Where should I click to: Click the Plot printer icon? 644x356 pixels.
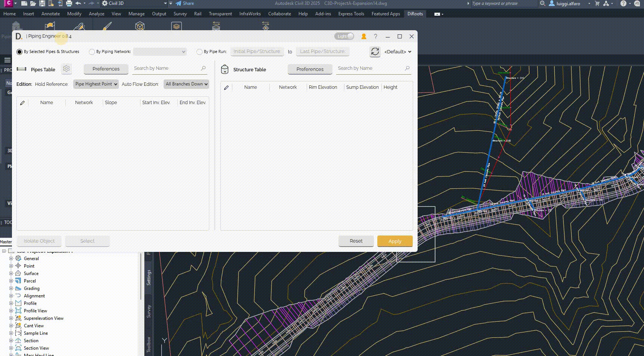[x=69, y=3]
